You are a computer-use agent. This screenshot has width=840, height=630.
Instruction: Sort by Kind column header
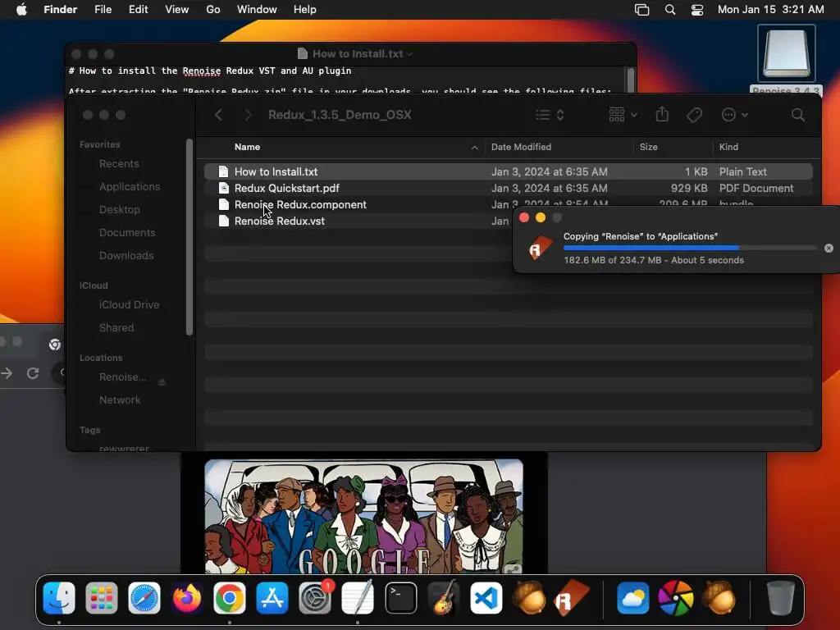[x=728, y=147]
